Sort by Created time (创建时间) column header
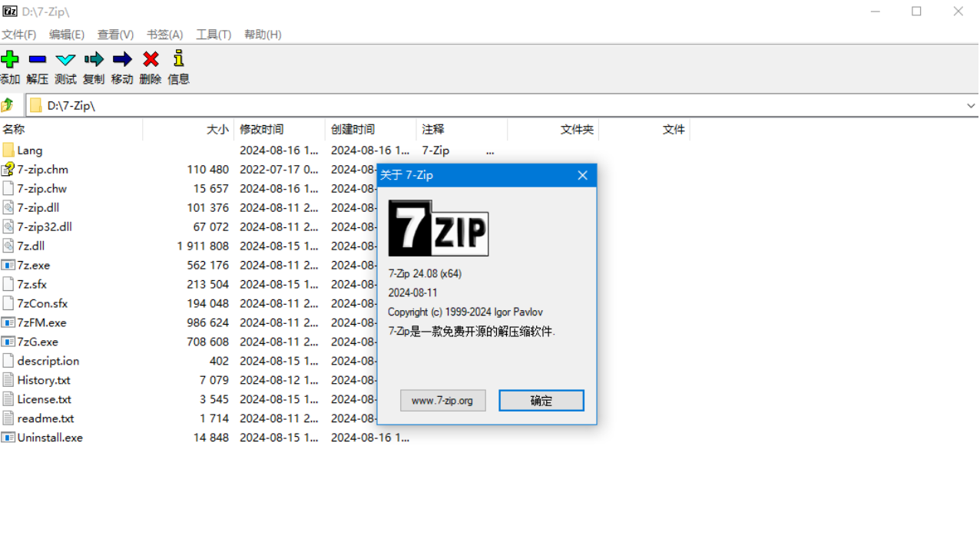Viewport: 980px width, 542px height. coord(371,129)
